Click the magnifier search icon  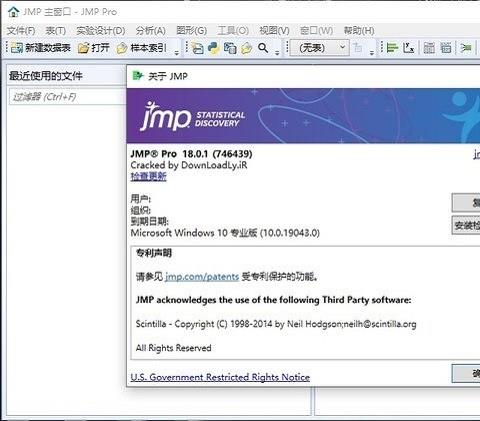click(x=263, y=48)
